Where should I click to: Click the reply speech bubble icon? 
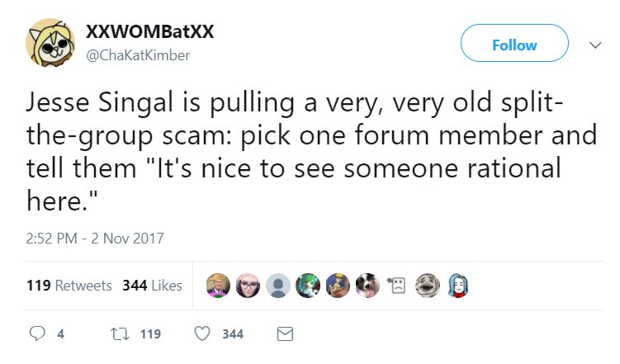(37, 333)
